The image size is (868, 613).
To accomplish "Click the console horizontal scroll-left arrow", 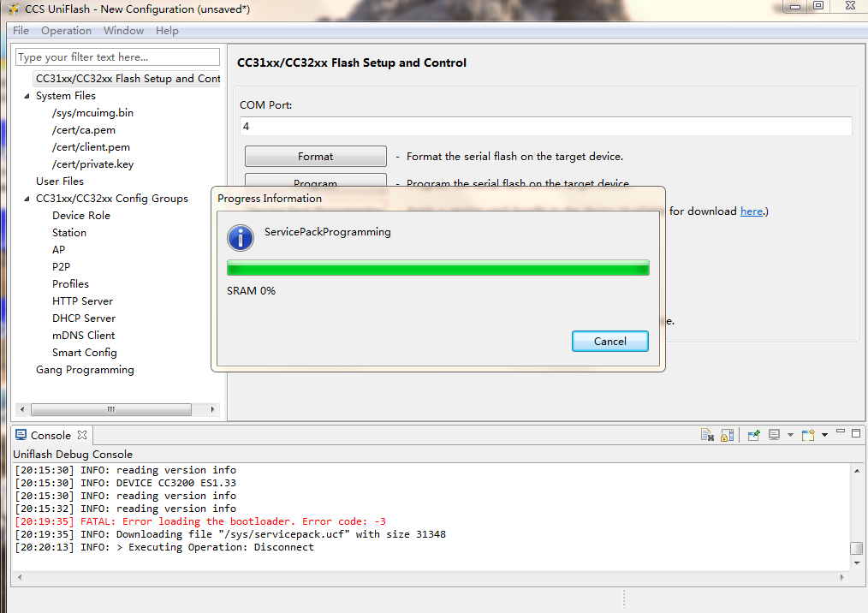I will point(20,577).
